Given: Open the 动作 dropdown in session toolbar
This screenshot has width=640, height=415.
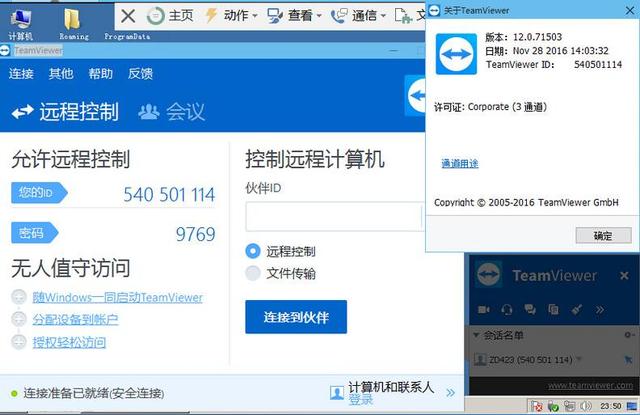Looking at the screenshot, I should coord(231,16).
